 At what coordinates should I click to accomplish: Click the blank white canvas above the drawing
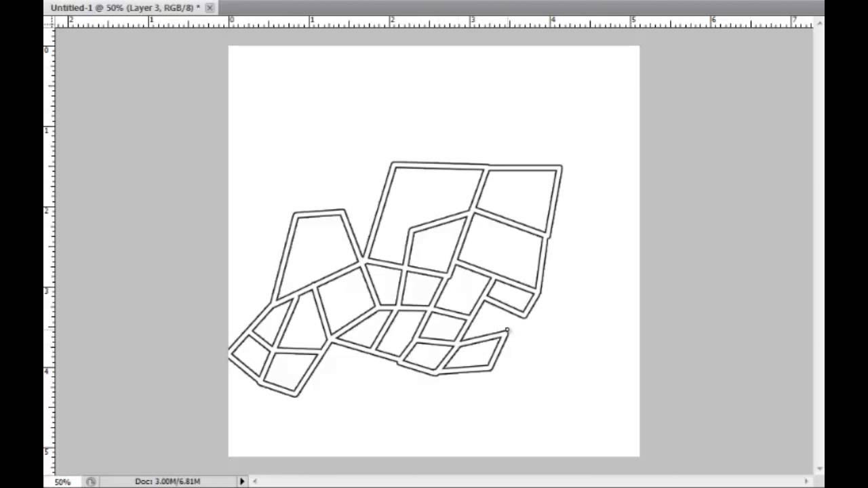(434, 102)
